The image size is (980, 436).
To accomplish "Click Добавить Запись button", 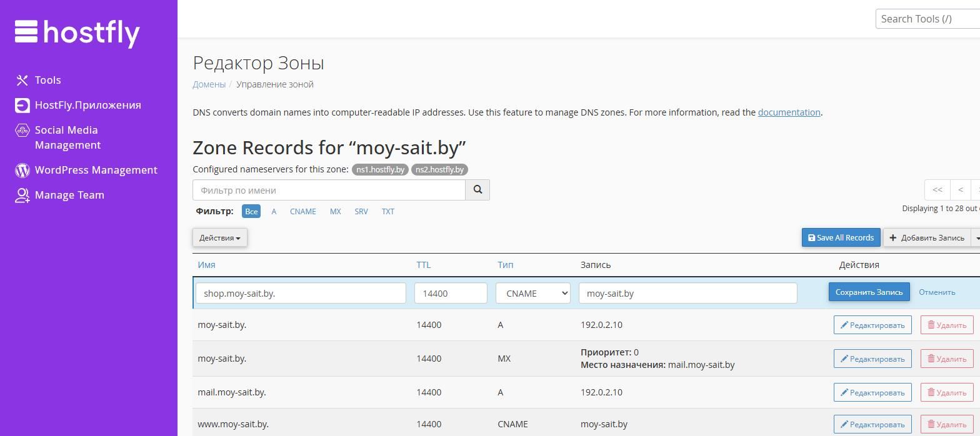I will (927, 237).
